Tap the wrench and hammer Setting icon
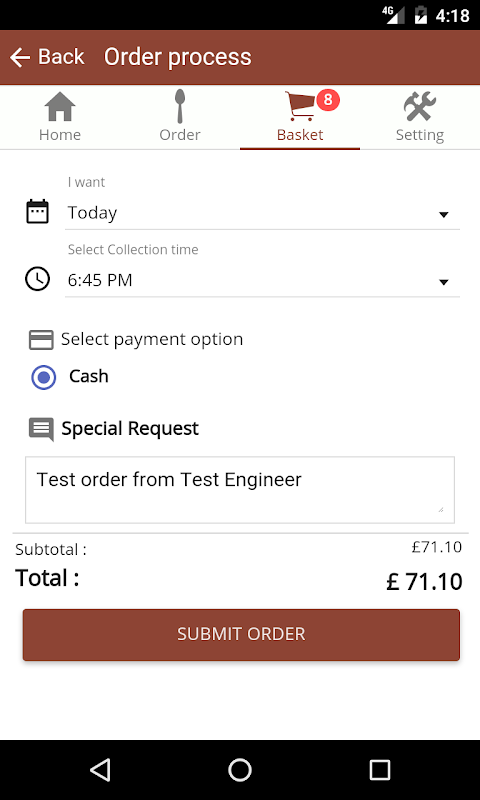This screenshot has height=800, width=480. tap(420, 106)
